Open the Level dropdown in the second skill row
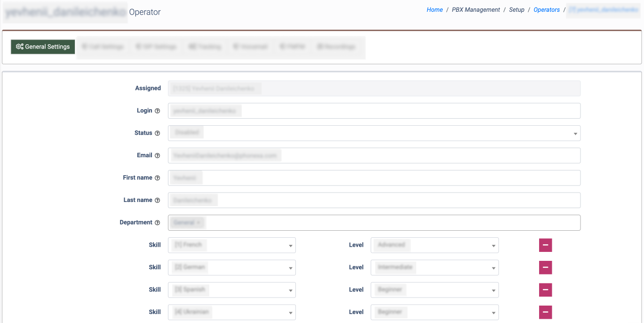 point(434,267)
